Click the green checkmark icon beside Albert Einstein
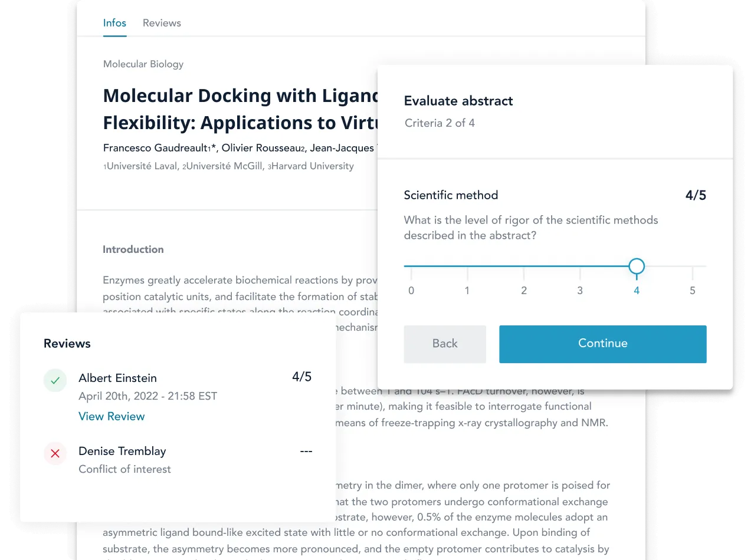The width and height of the screenshot is (754, 560). [55, 381]
